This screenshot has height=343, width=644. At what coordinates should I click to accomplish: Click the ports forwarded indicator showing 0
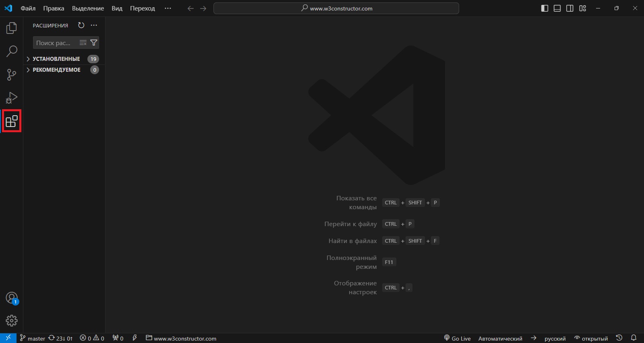pos(118,338)
